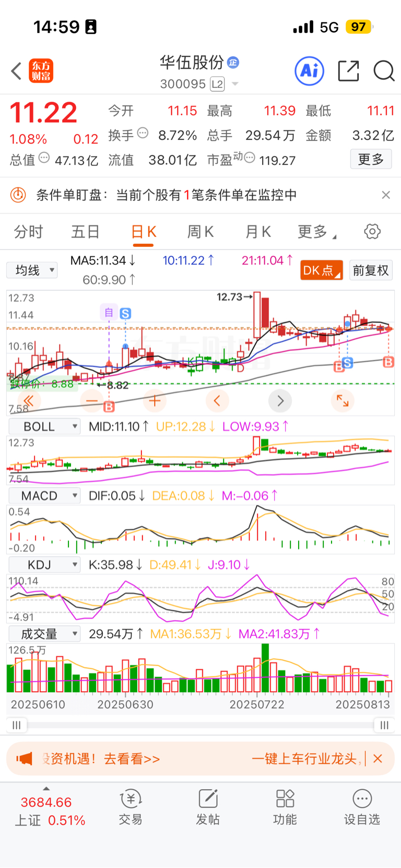Tap the blue 正 verified badge
Viewport: 401px width, 868px height.
click(x=233, y=62)
